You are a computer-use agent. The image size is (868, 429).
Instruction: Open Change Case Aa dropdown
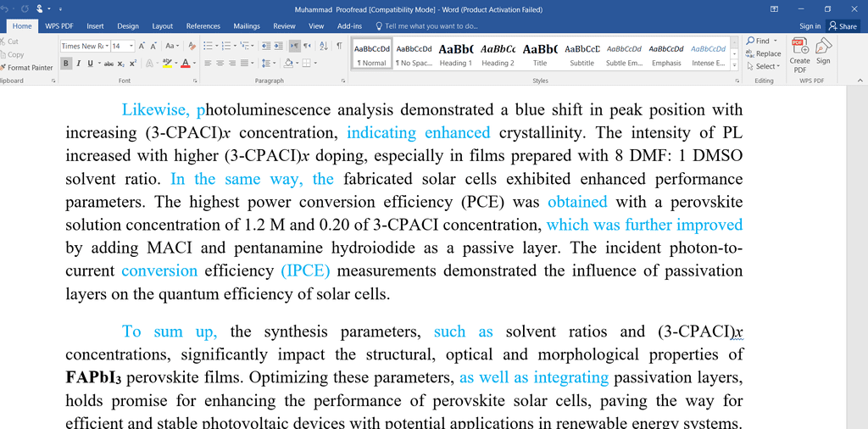tap(172, 46)
